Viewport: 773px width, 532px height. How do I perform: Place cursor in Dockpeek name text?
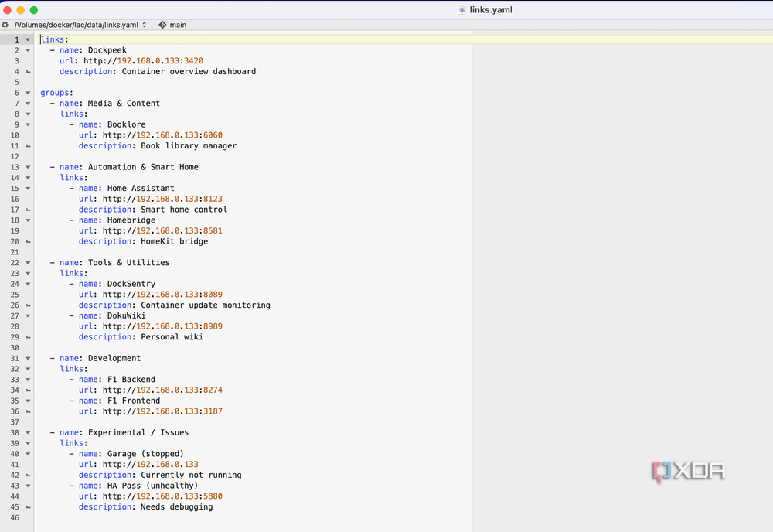point(107,50)
